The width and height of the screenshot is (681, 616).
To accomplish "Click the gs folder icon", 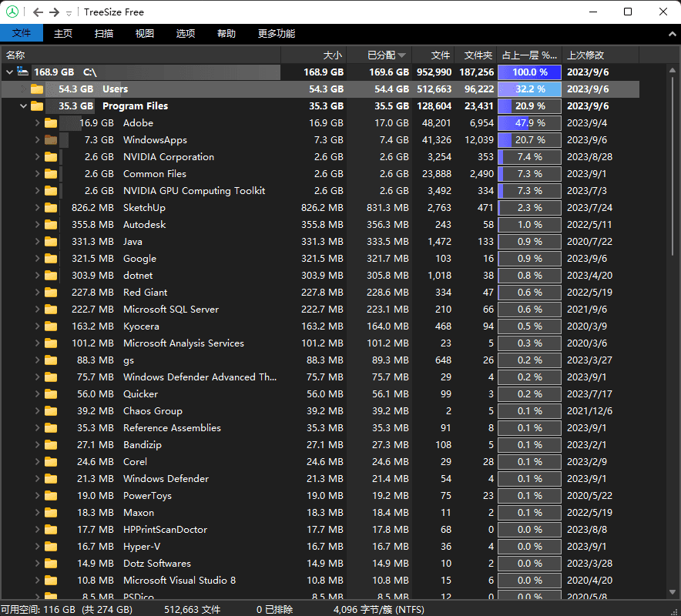I will 51,360.
